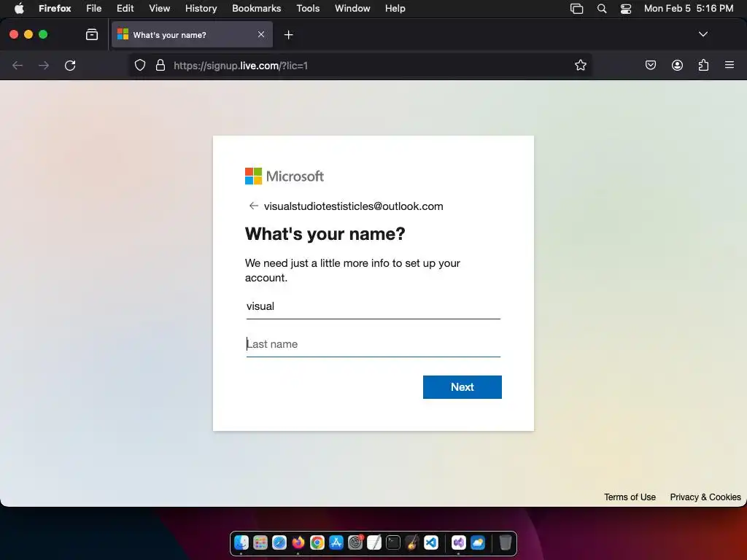
Task: Open Finder from the Dock
Action: [241, 542]
